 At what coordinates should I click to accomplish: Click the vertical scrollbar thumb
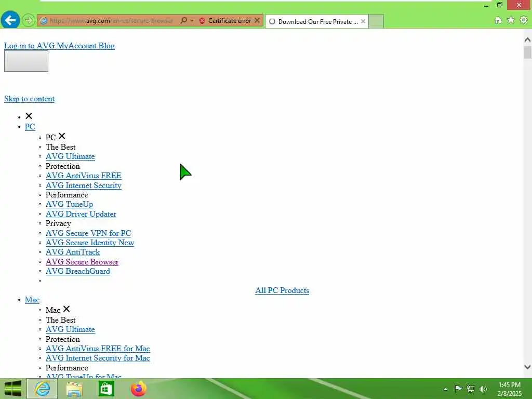coord(527,52)
